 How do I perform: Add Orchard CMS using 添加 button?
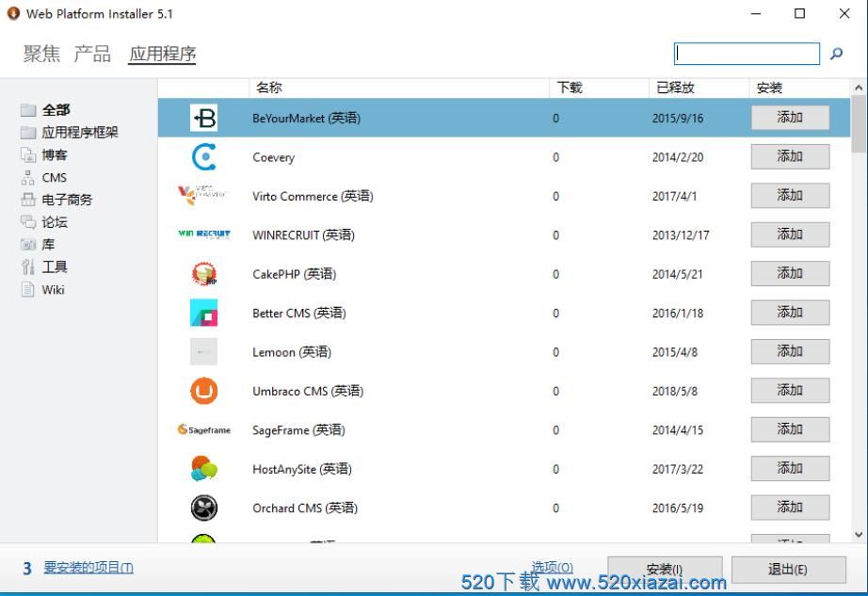(790, 507)
